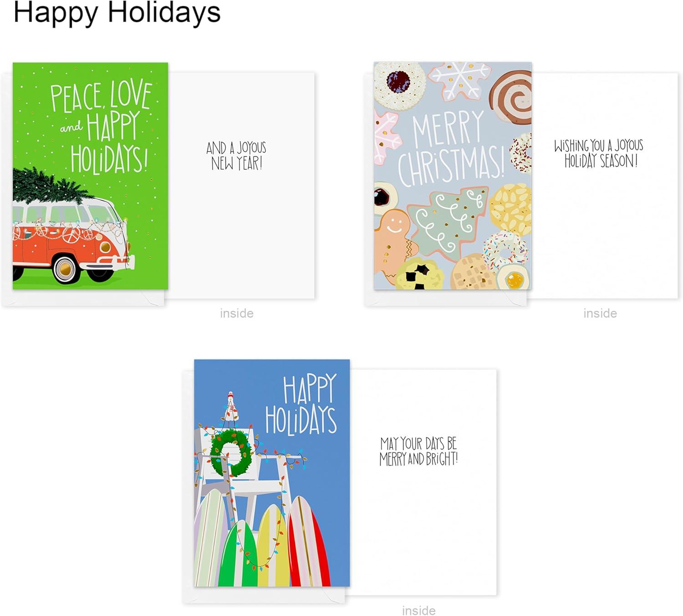Image resolution: width=683 pixels, height=616 pixels.
Task: Click the green wreath on lifeguard chair
Action: pyautogui.click(x=231, y=452)
